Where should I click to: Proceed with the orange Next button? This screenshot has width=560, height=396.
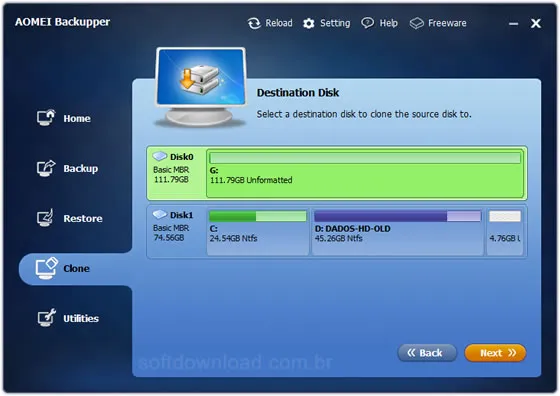pyautogui.click(x=495, y=353)
